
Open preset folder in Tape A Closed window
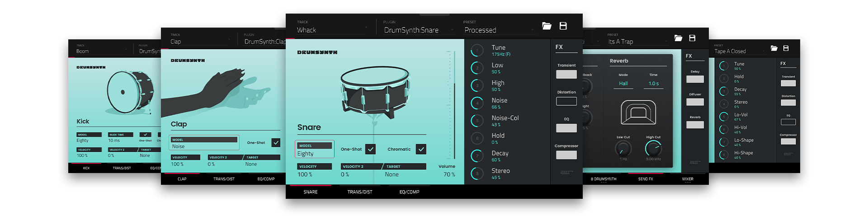pyautogui.click(x=774, y=48)
